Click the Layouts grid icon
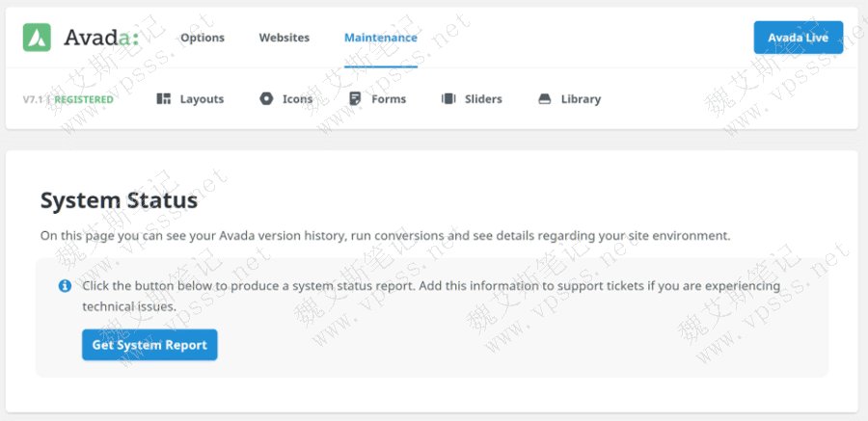Viewport: 868px width, 421px height. 163,99
